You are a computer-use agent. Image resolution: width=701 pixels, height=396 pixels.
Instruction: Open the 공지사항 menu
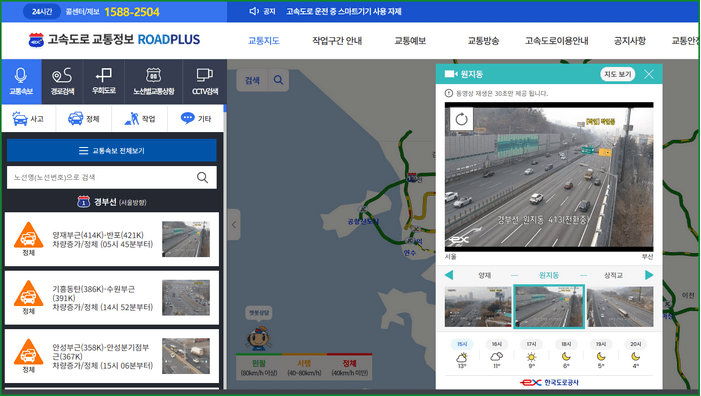pos(629,41)
